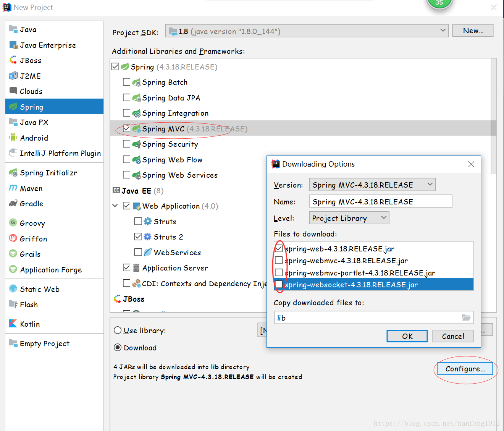Click the WebServices feather icon
The image size is (504, 431).
[x=148, y=252]
